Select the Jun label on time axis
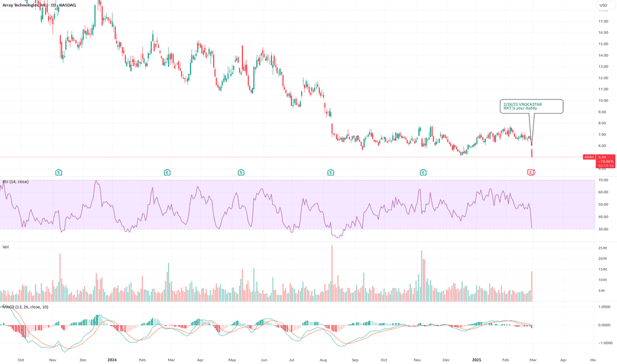Image resolution: width=617 pixels, height=364 pixels. click(263, 359)
